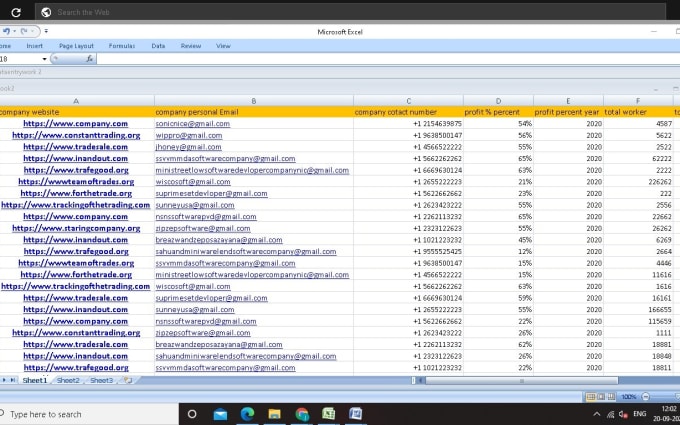The image size is (680, 425).
Task: Click the browser reload icon
Action: pos(16,13)
